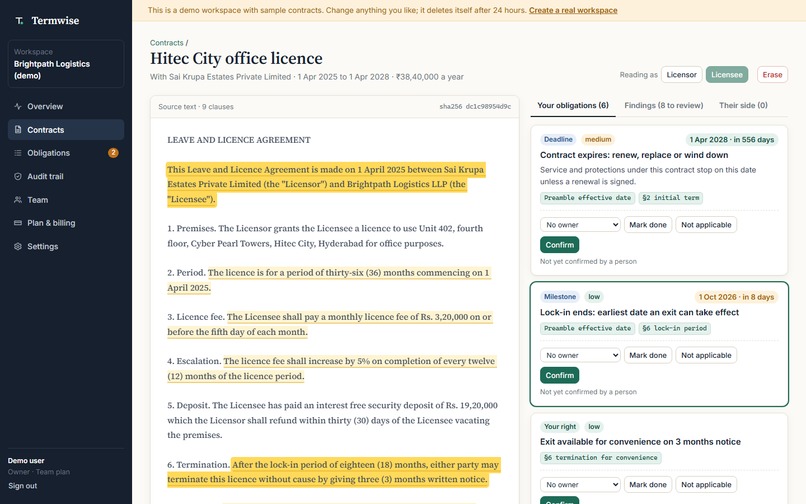
Task: Select the Brightpath Logistics (demo) workspace box
Action: point(66,64)
